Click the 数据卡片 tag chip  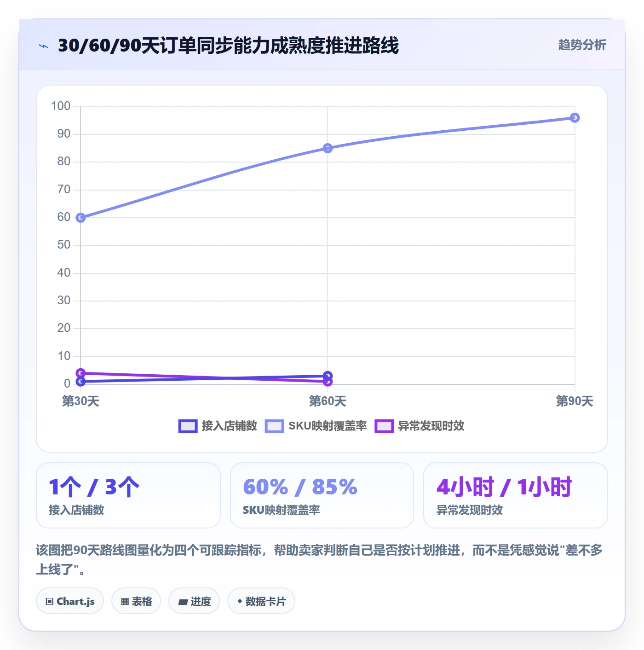[261, 601]
